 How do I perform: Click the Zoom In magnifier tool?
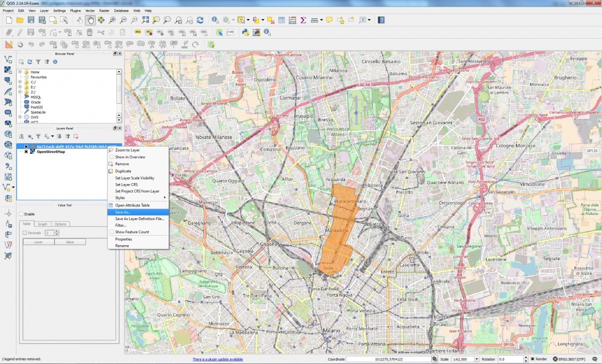point(112,20)
